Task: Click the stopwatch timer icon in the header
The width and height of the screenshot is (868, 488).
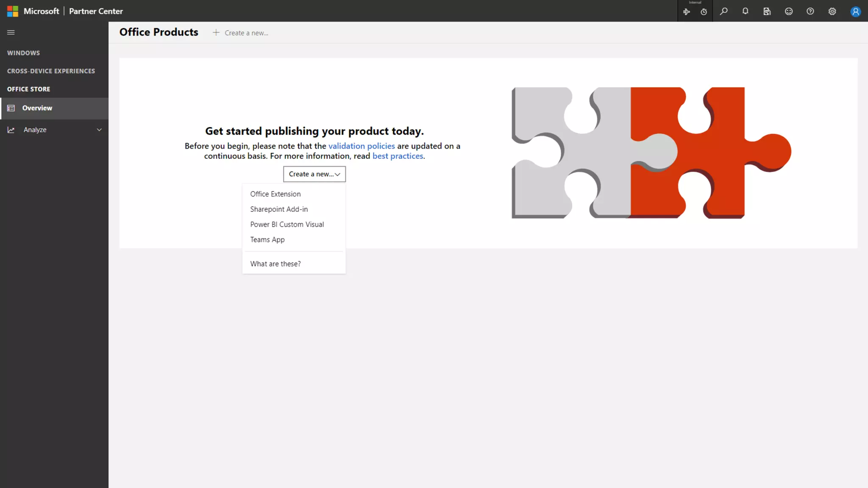Action: pyautogui.click(x=704, y=12)
